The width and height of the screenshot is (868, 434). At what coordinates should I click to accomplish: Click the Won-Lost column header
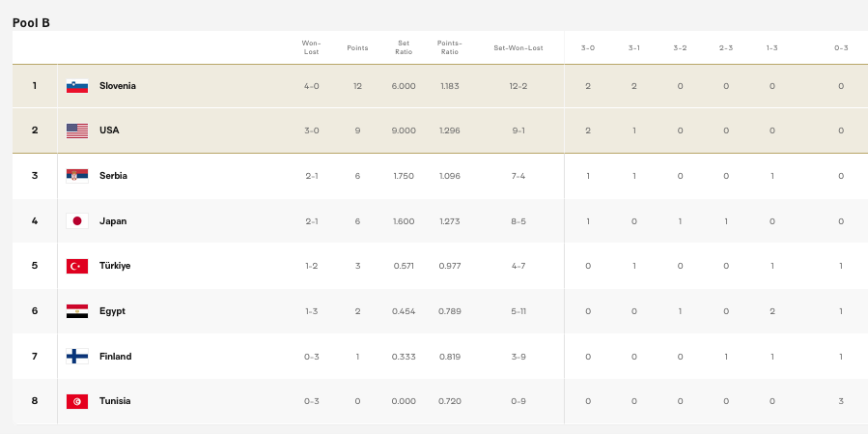pyautogui.click(x=311, y=46)
